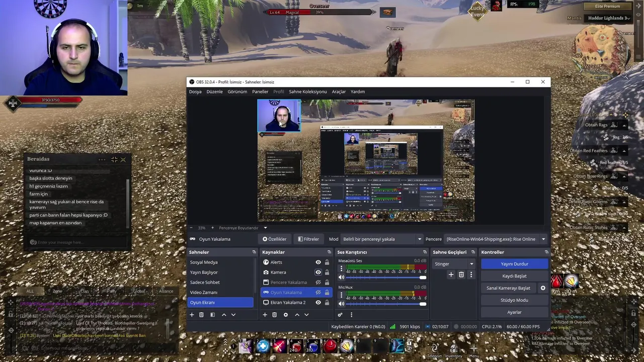Open Görünüm menu
Image resolution: width=644 pixels, height=362 pixels.
(237, 92)
